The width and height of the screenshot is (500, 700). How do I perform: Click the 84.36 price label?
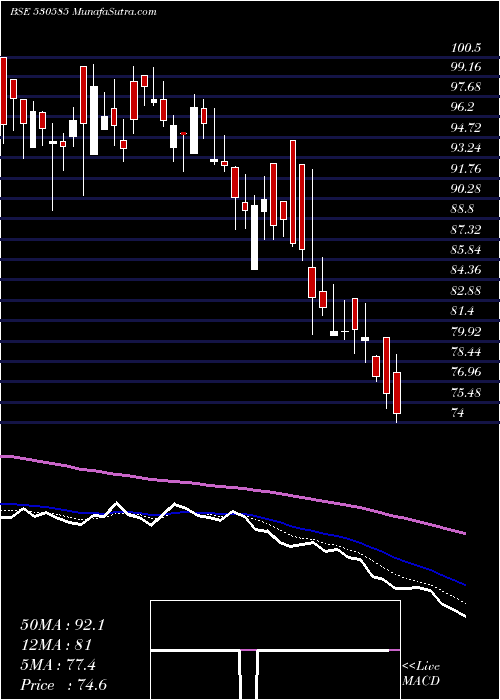click(466, 270)
